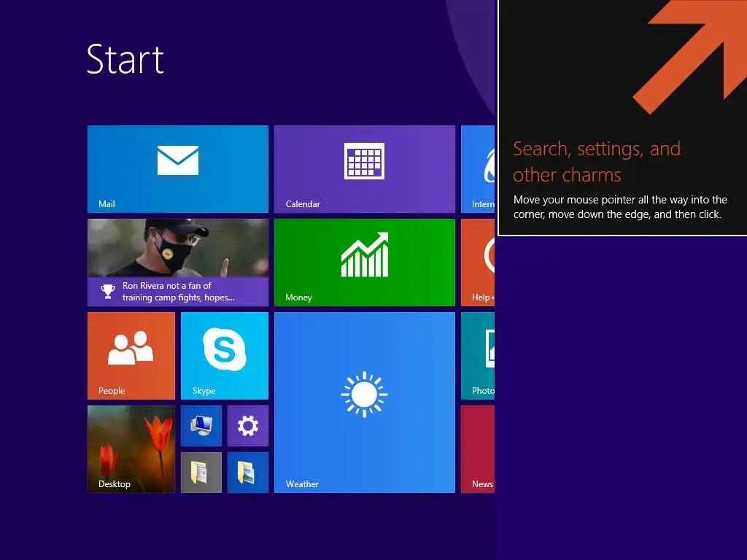Launch the Money tile
The height and width of the screenshot is (560, 747).
pos(365,262)
